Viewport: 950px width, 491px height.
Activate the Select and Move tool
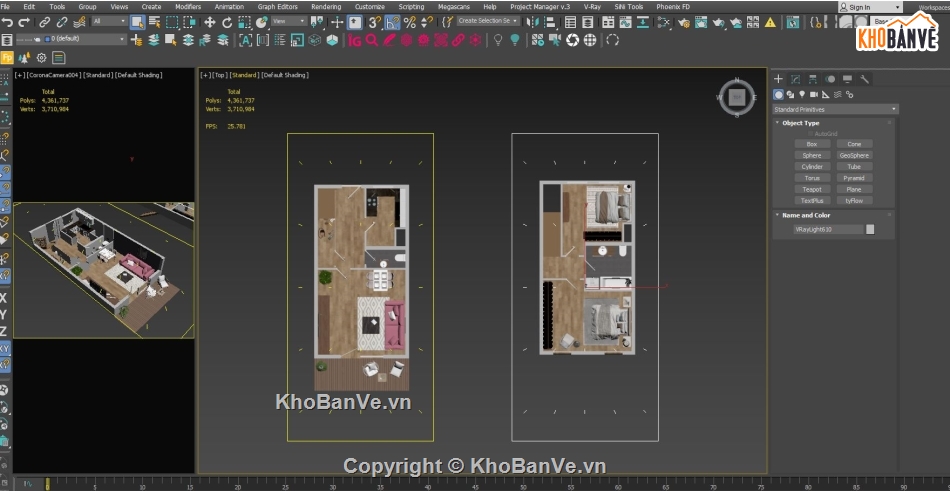(210, 22)
